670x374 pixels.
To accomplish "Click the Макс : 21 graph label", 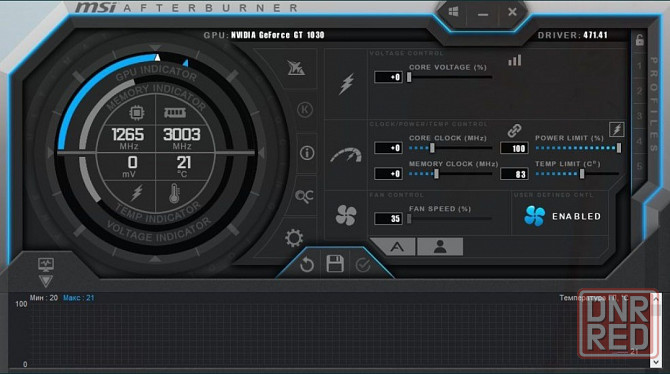I will (79, 298).
